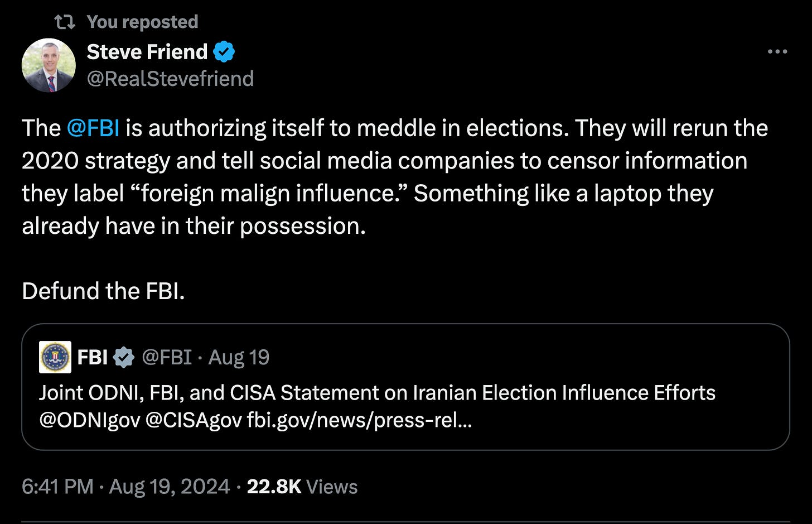Click the @ODNIgov mention in quoted post
Image resolution: width=812 pixels, height=524 pixels.
[89, 420]
